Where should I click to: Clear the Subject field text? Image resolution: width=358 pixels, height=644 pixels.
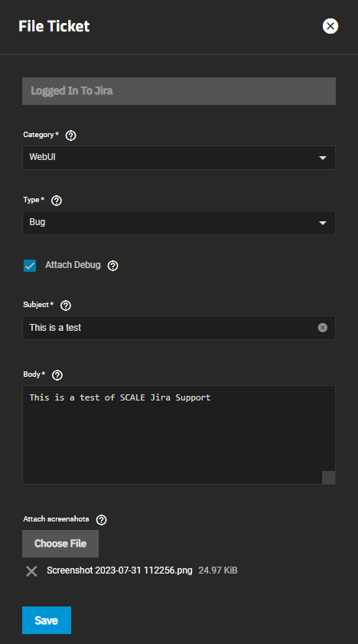coord(323,327)
